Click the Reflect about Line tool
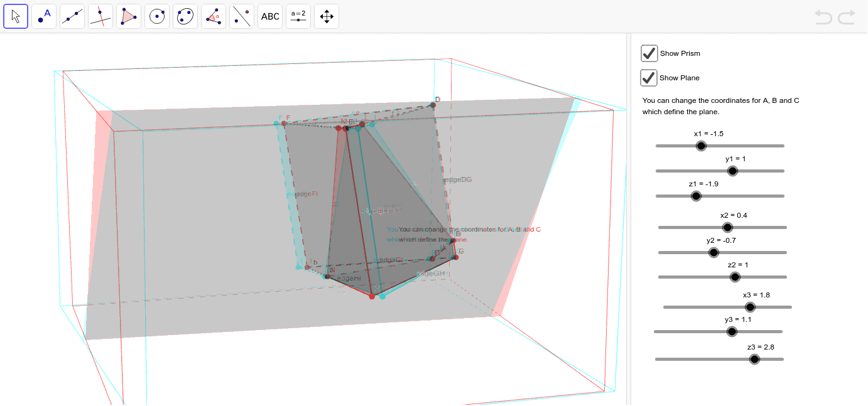Screen dimensions: 868x406 pyautogui.click(x=242, y=16)
